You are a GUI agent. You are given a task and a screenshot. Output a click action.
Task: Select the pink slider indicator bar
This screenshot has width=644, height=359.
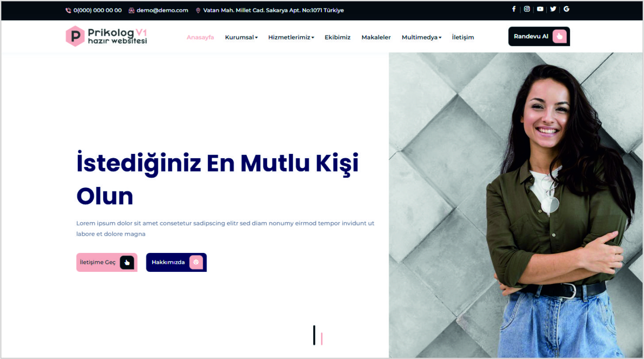(322, 339)
